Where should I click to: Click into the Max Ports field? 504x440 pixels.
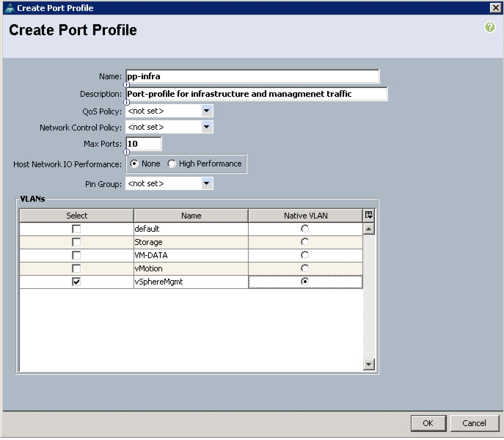144,144
